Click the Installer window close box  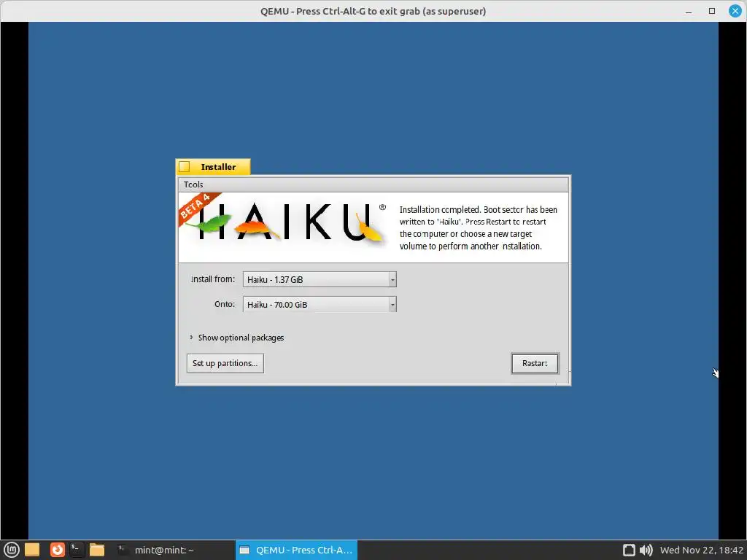tap(185, 167)
